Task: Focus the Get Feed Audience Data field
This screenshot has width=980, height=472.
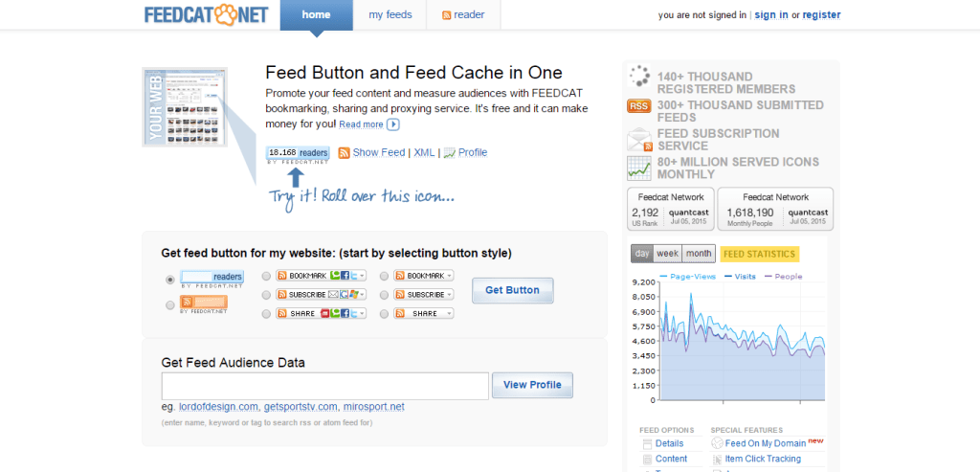Action: [x=325, y=387]
